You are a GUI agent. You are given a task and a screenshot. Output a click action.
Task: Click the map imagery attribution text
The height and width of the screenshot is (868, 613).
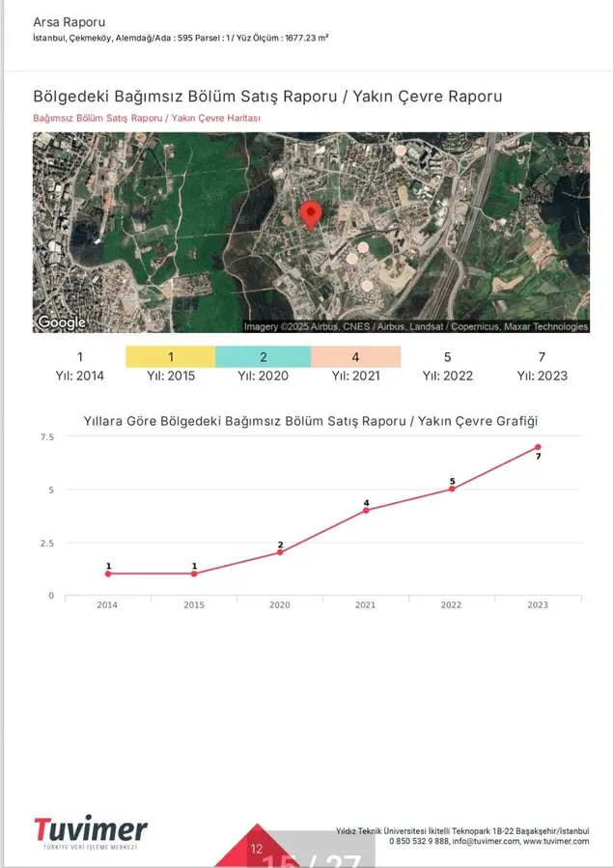coord(415,326)
